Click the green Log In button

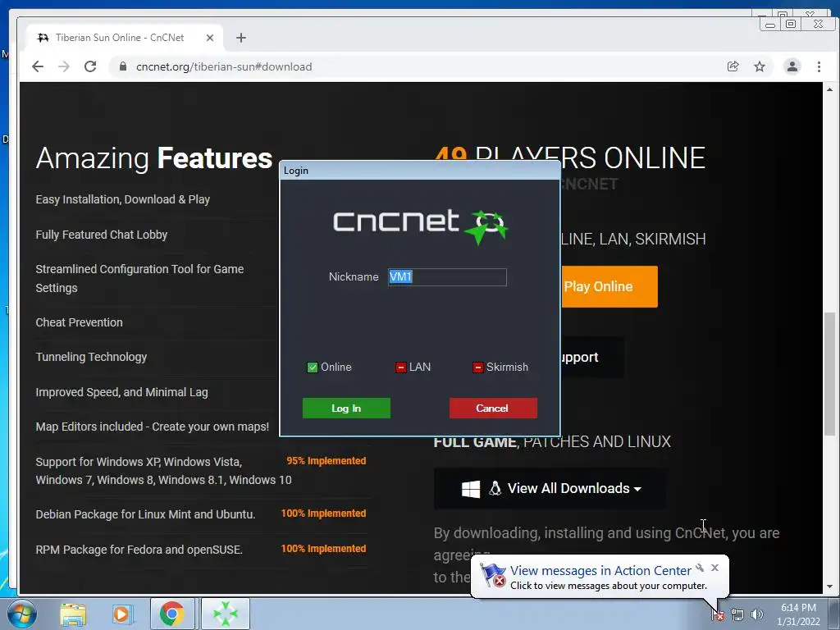346,409
